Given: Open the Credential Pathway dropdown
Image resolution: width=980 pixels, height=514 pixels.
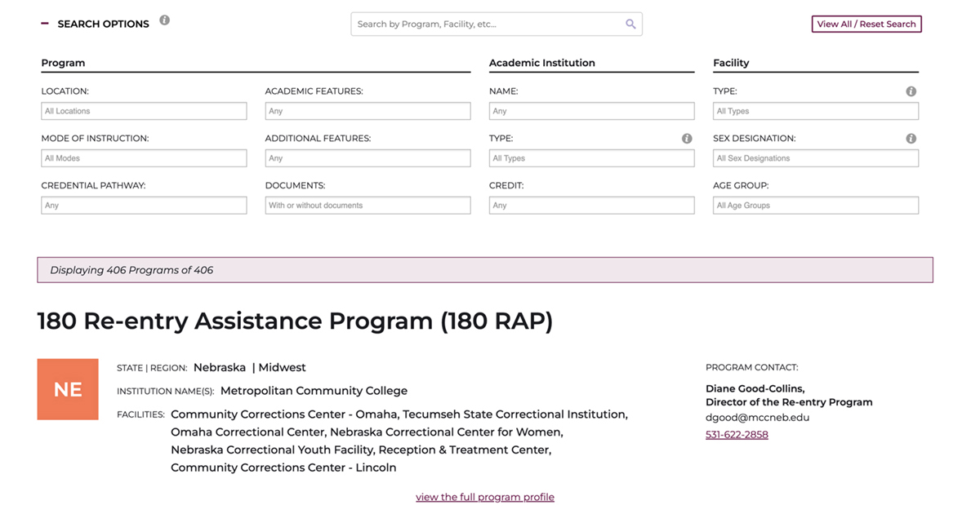Looking at the screenshot, I should (144, 206).
